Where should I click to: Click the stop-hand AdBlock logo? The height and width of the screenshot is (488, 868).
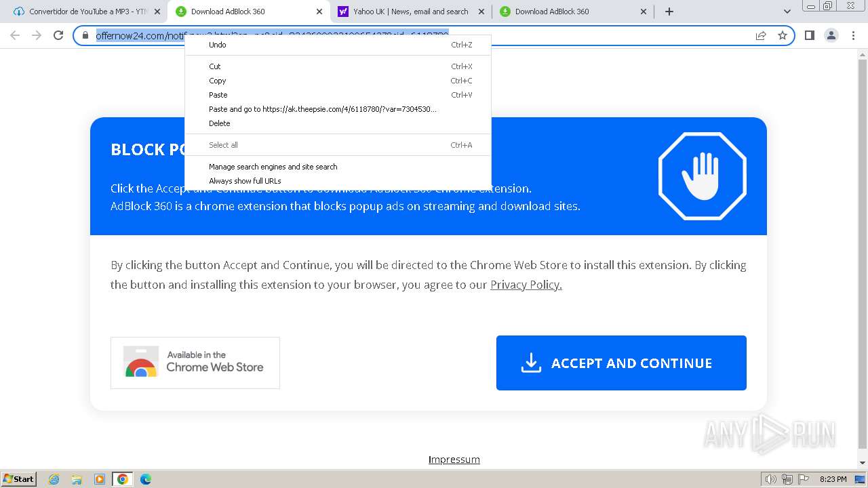coord(703,176)
